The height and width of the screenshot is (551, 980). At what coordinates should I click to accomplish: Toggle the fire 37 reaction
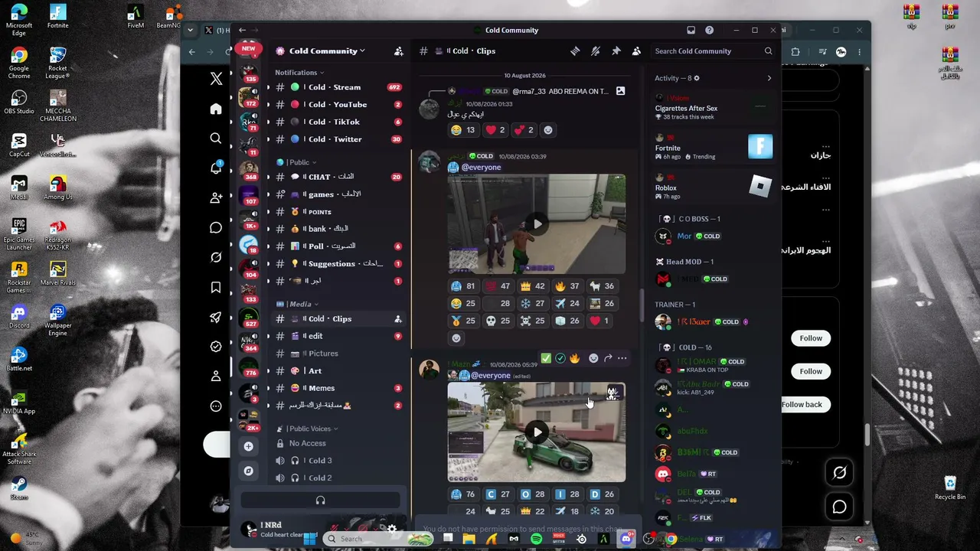pyautogui.click(x=567, y=286)
